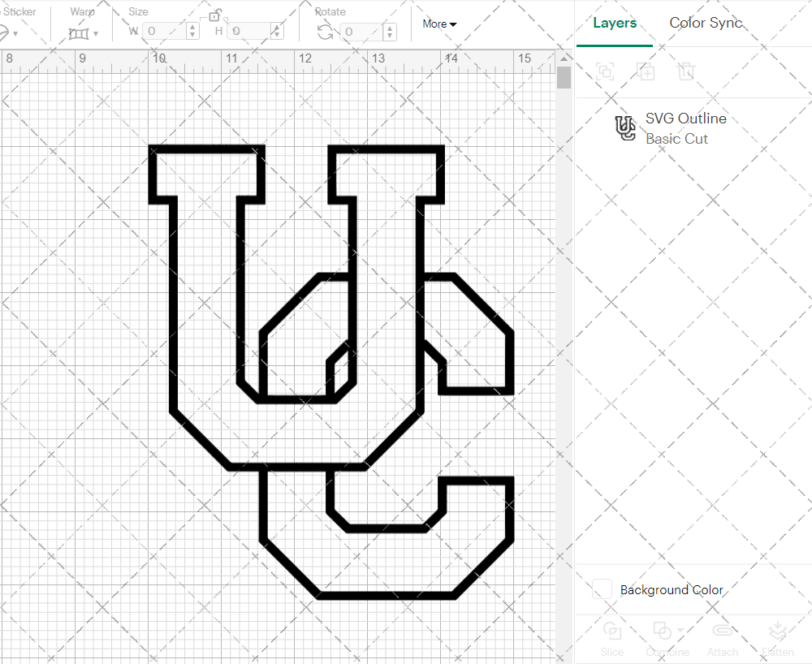Click the delete trash icon in Layers panel
Screen dimensions: 812x664
686,71
